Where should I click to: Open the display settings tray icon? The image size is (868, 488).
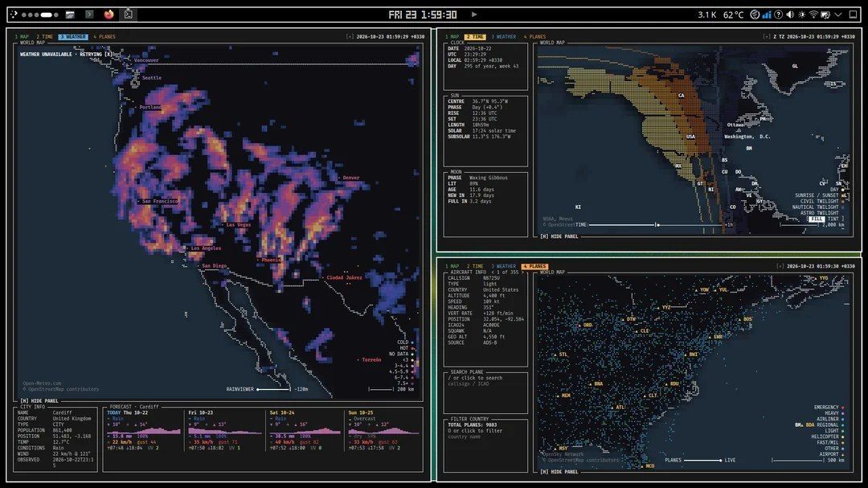click(825, 14)
